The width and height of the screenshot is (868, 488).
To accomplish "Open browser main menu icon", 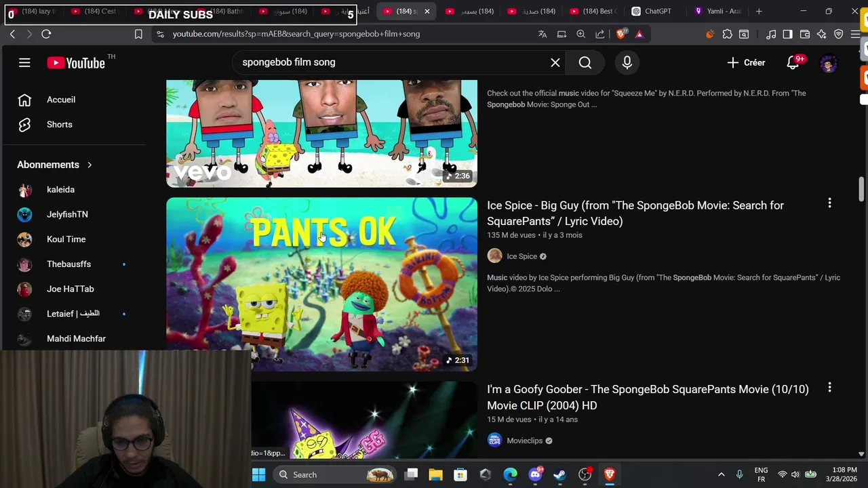I will click(856, 34).
